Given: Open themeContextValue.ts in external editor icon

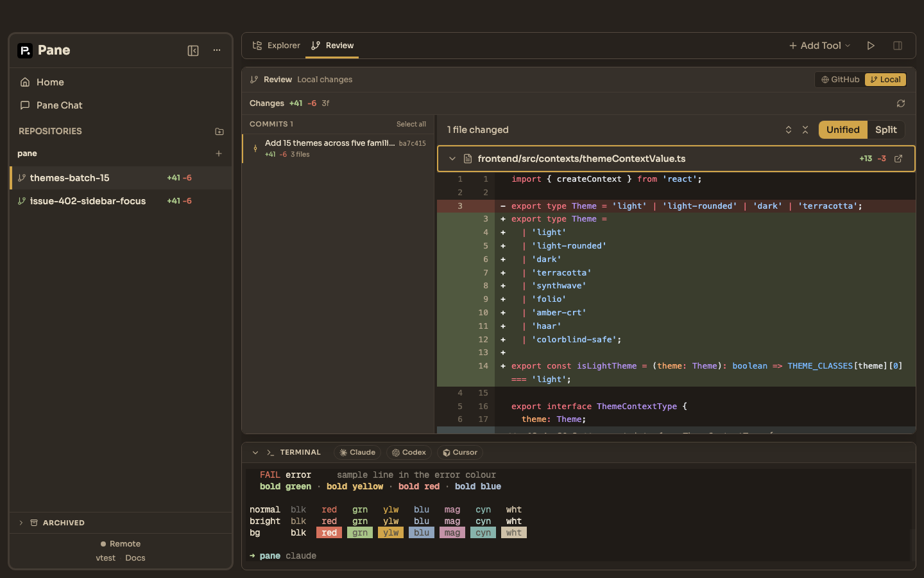Looking at the screenshot, I should pos(898,159).
